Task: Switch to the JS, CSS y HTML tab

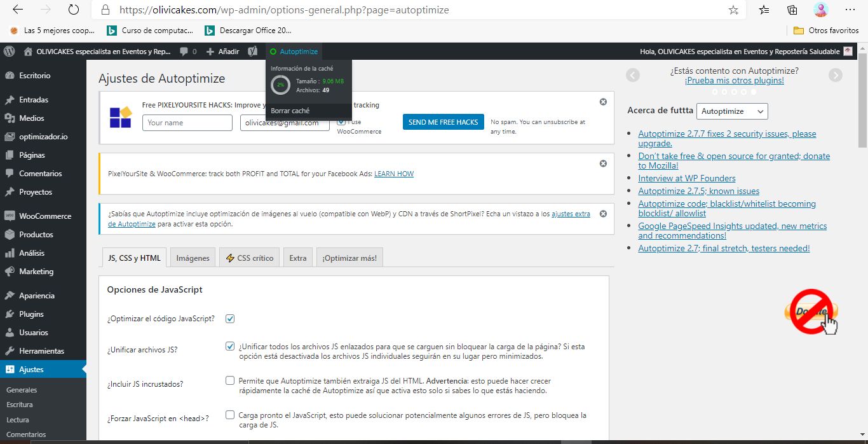Action: click(134, 258)
